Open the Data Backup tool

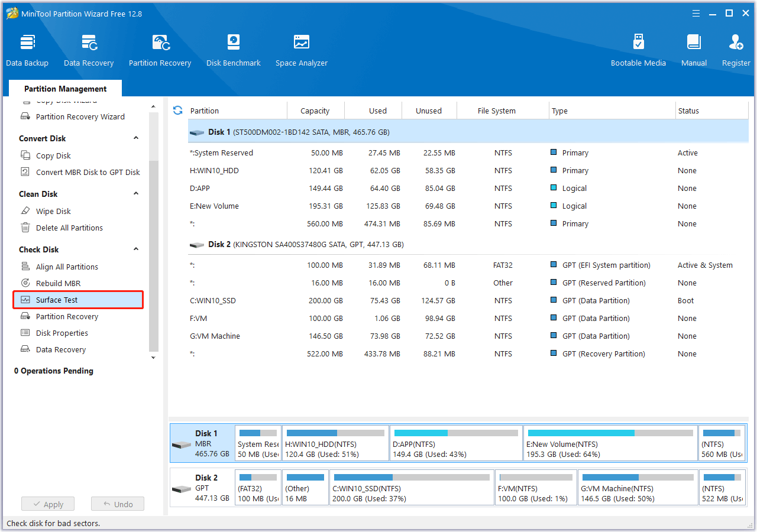tap(27, 51)
